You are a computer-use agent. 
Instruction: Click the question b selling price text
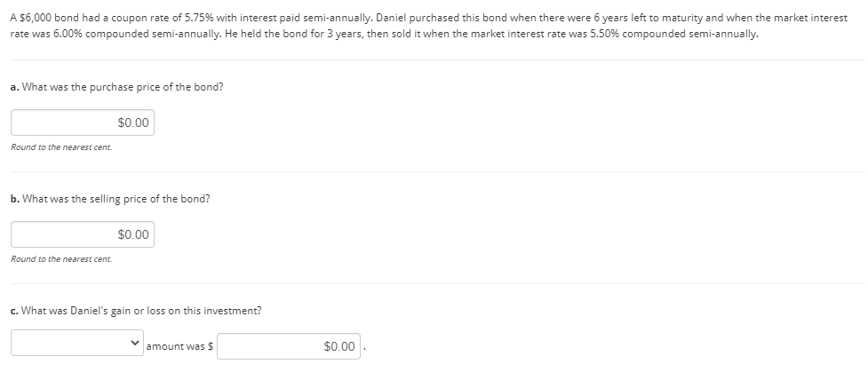coord(115,198)
